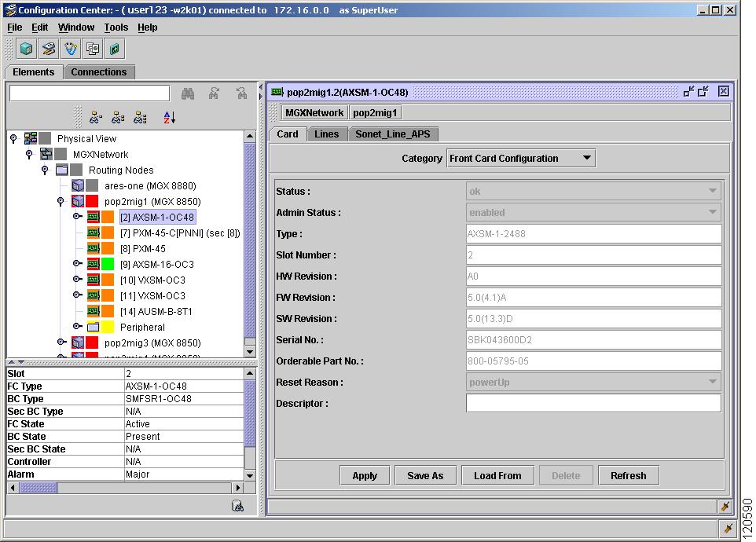Click the Save As button
Screen dimensions: 756x542
click(425, 475)
